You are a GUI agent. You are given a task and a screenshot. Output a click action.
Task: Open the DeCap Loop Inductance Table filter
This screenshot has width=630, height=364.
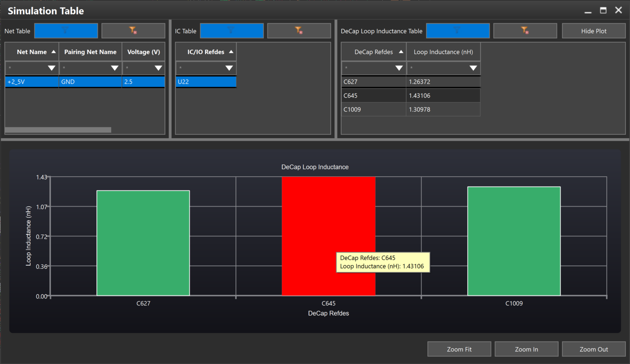(x=458, y=30)
